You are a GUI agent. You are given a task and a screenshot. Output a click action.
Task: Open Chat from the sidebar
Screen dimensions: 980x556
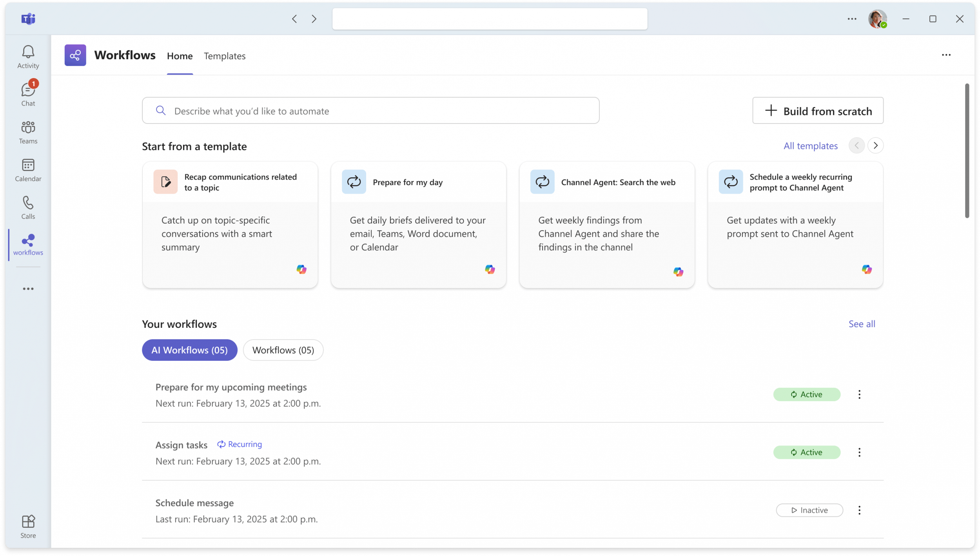27,93
